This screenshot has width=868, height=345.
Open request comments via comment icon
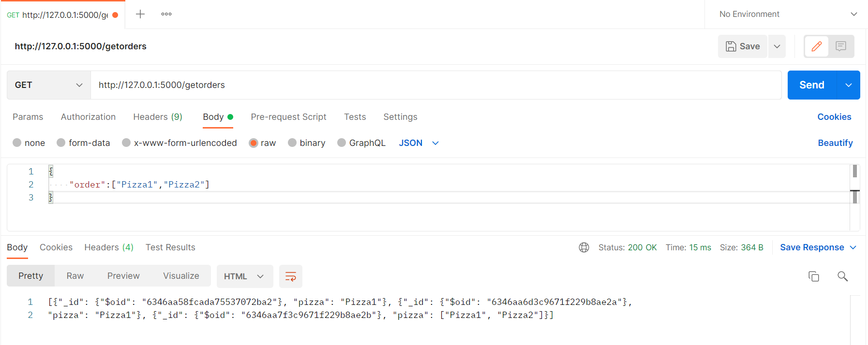841,46
